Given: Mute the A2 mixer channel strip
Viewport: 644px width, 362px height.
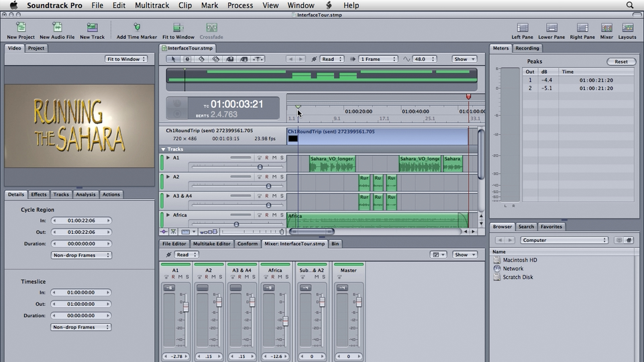Looking at the screenshot, I should (x=213, y=277).
